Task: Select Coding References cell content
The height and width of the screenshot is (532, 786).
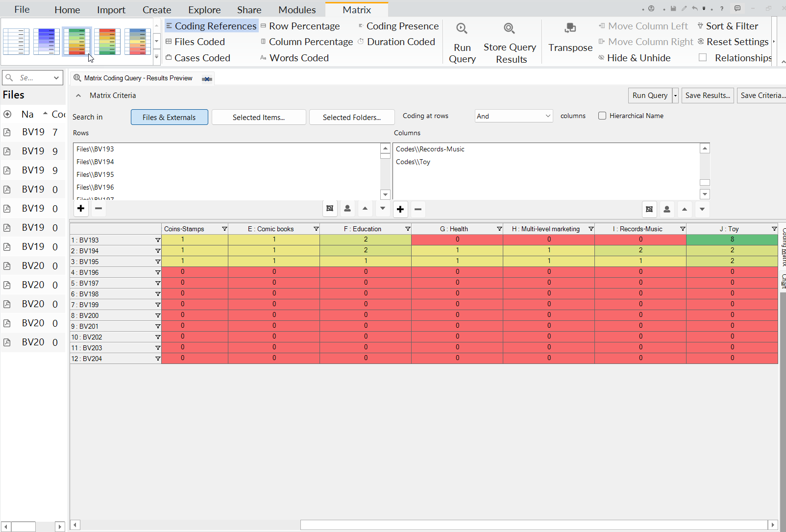Action: (x=211, y=26)
